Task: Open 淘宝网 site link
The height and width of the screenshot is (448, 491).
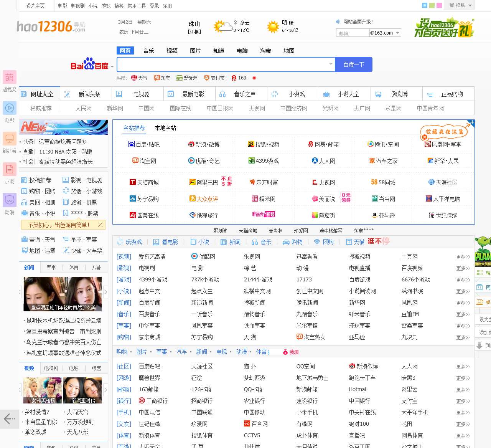Action: 144,161
